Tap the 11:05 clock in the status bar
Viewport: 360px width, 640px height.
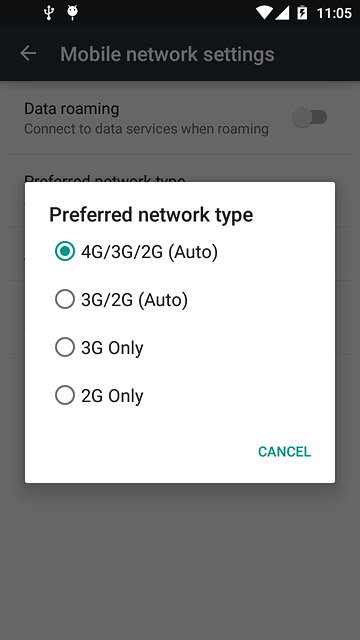point(334,13)
